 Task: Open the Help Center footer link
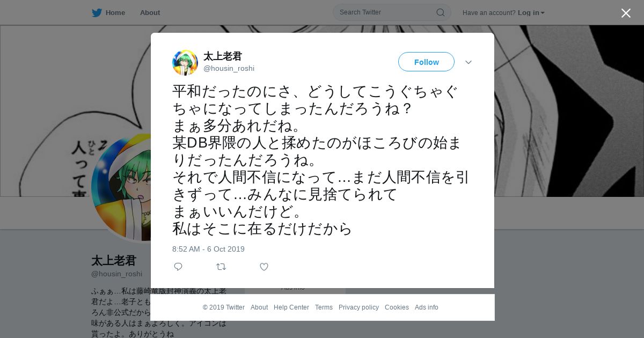(x=291, y=307)
